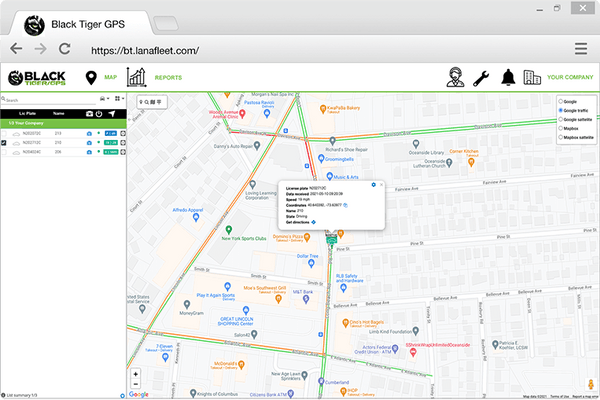
Task: Click blue camera icon in vehicle 210 row
Action: (89, 143)
